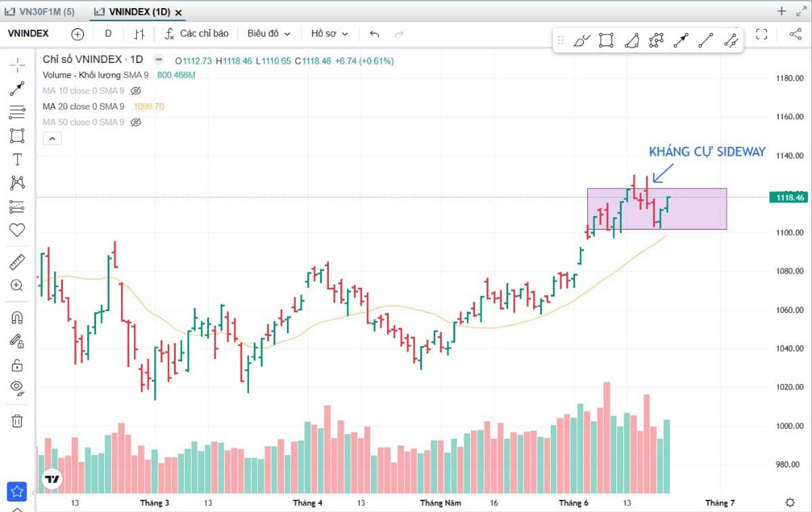812x512 pixels.
Task: Open the bar chart style selector
Action: coord(139,34)
